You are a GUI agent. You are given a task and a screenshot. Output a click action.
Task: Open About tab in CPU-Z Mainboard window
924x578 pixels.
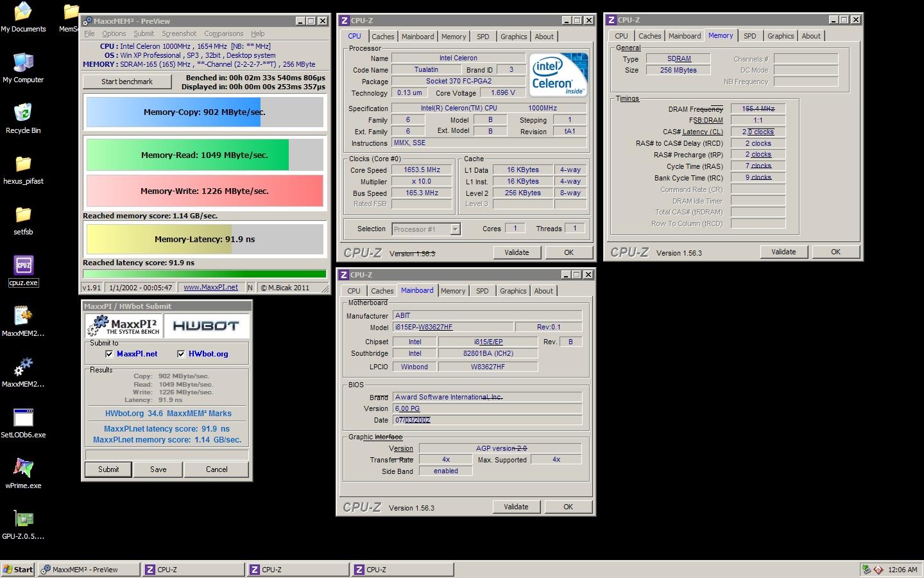click(543, 291)
